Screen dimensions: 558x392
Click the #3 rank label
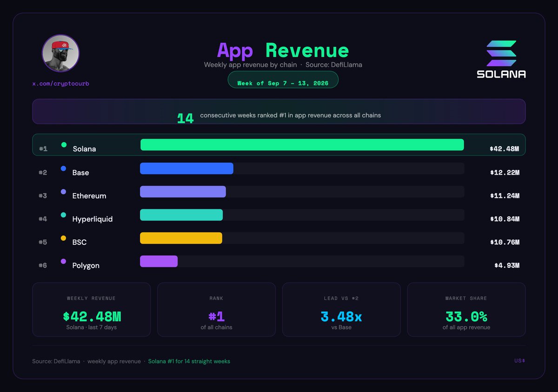pyautogui.click(x=43, y=196)
